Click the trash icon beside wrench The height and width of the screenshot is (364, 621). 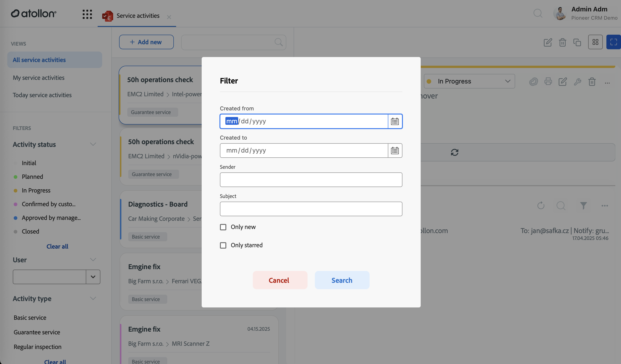pyautogui.click(x=592, y=81)
